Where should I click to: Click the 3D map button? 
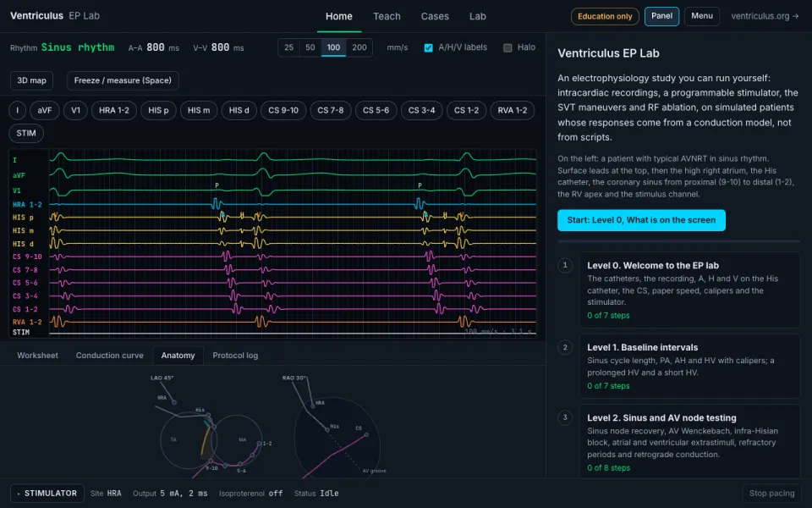[x=31, y=80]
